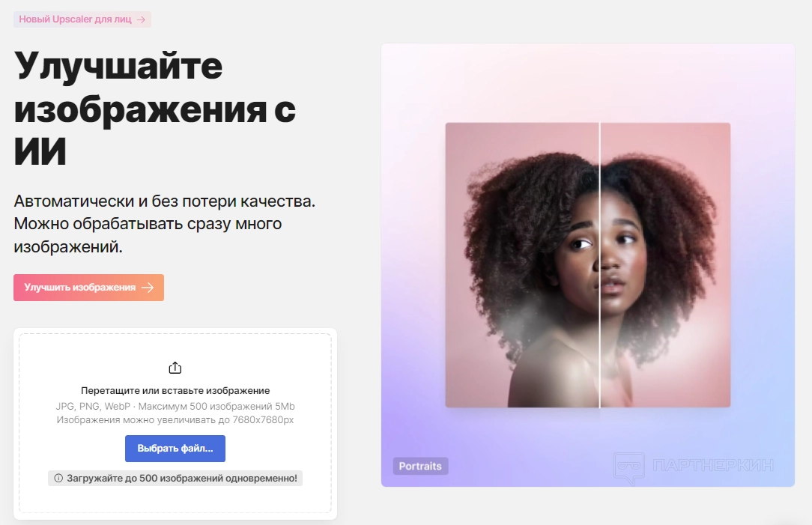Click the 'JPG, PNG, WebP' format info line
The height and width of the screenshot is (525, 812).
coord(175,407)
